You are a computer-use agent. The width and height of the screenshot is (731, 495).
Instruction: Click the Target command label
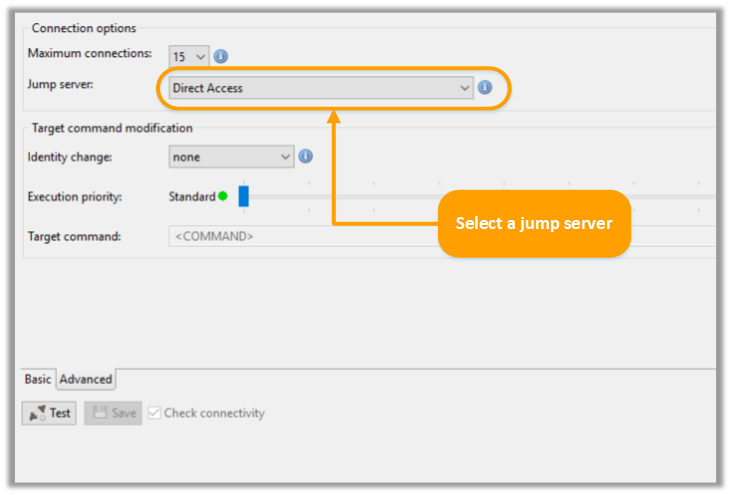point(74,236)
